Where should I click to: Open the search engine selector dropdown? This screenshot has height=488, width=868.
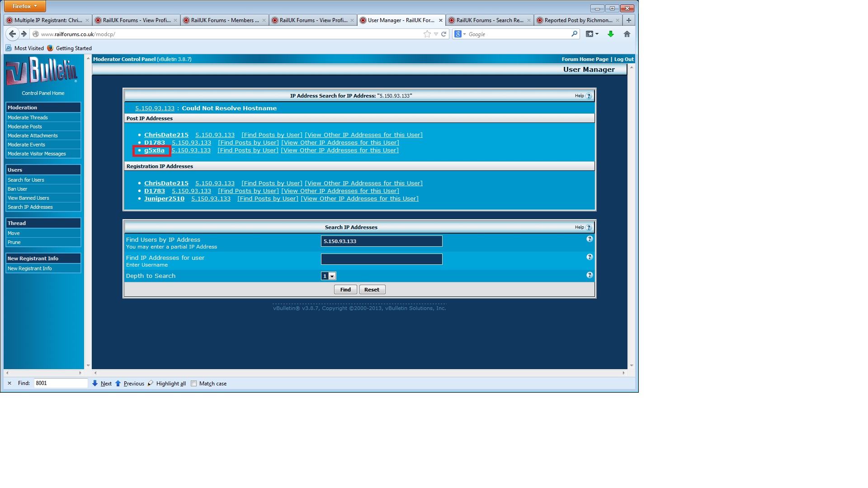pyautogui.click(x=460, y=34)
